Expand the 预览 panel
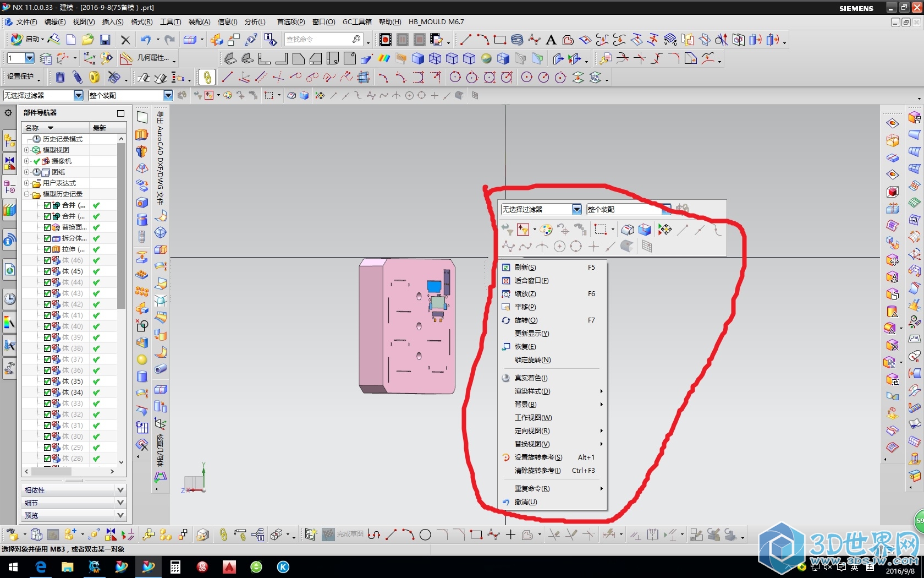Viewport: 924px width, 578px height. 121,515
